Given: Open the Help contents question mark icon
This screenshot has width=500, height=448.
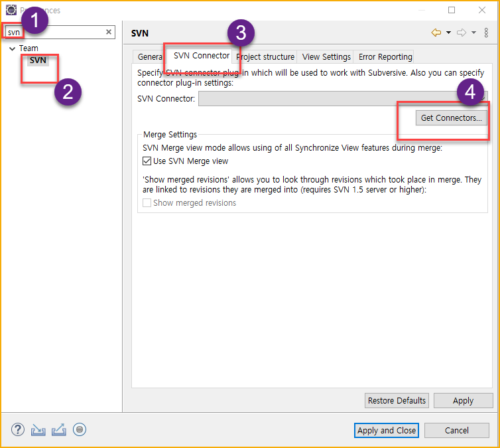Looking at the screenshot, I should click(18, 429).
